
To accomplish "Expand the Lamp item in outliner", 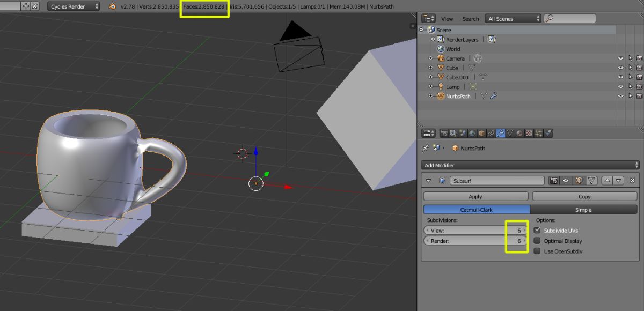I will point(431,86).
